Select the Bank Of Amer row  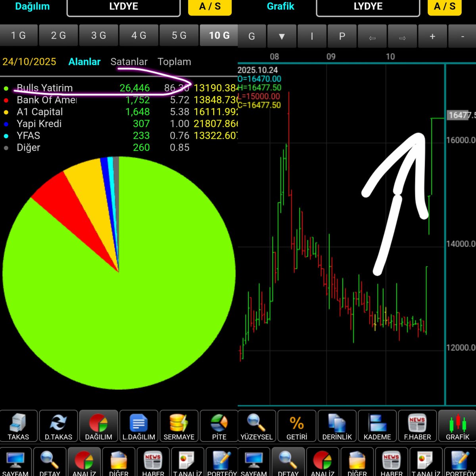(x=119, y=100)
